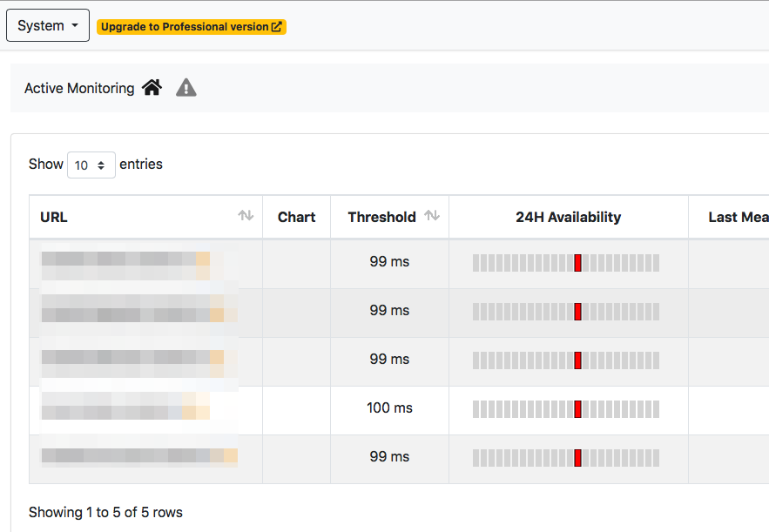Click the availability bar of the 100 ms row

point(568,408)
